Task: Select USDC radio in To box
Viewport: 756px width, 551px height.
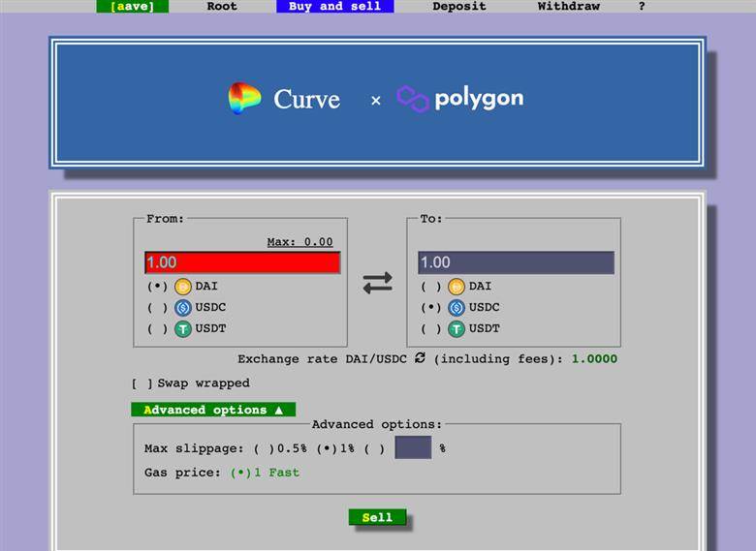Action: [x=431, y=308]
